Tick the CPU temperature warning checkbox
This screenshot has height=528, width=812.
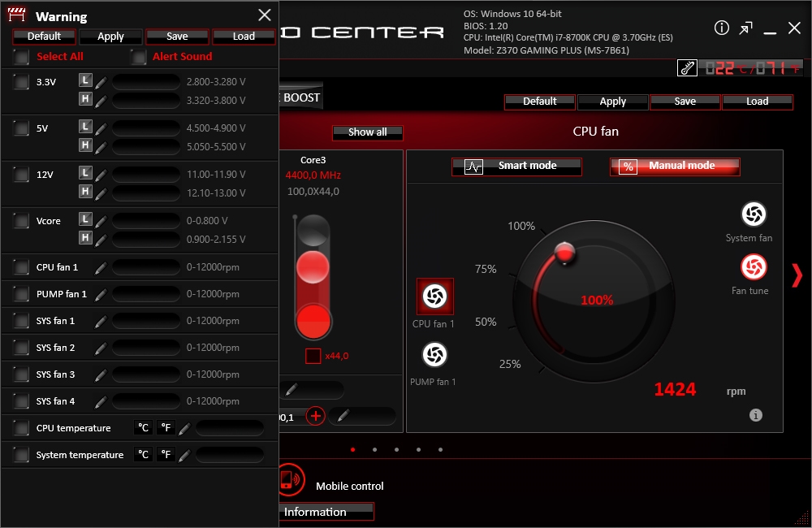point(21,429)
